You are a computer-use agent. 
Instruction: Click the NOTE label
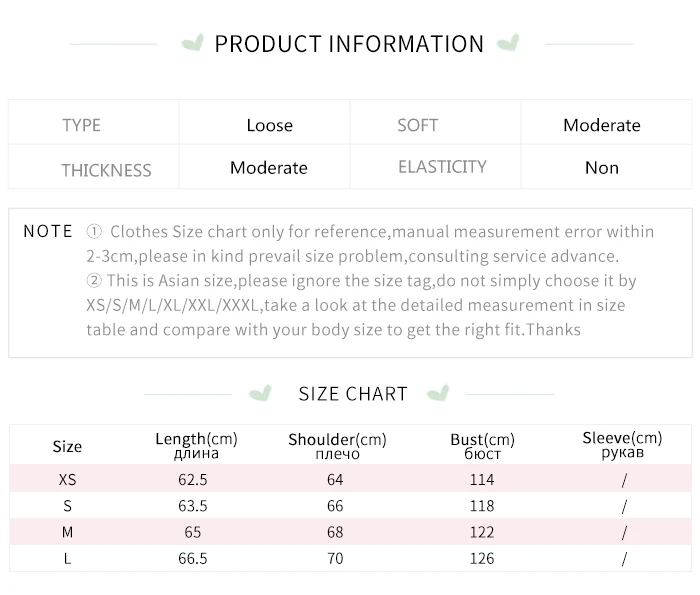tap(48, 231)
